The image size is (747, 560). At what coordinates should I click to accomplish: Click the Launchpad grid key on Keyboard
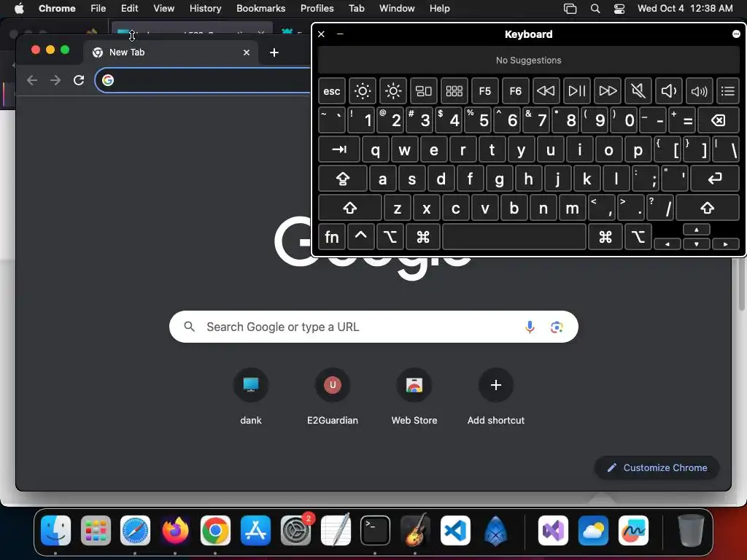[454, 91]
